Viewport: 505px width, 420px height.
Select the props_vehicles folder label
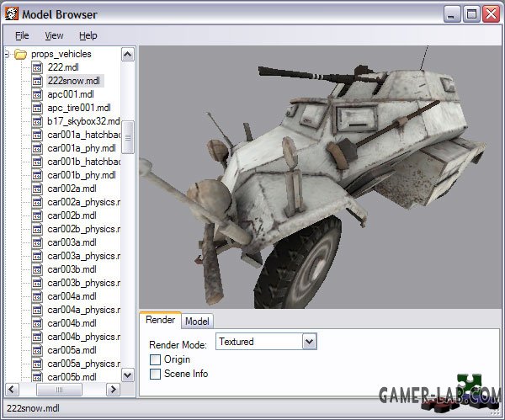61,54
